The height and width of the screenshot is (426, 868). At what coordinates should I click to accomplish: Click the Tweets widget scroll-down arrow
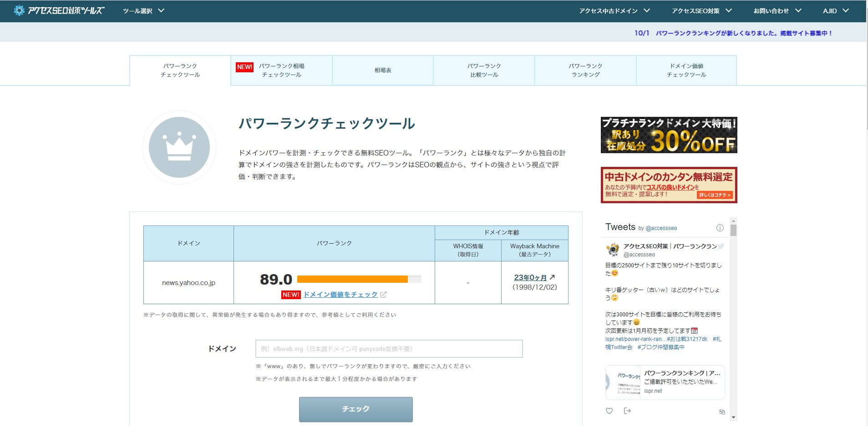(733, 417)
